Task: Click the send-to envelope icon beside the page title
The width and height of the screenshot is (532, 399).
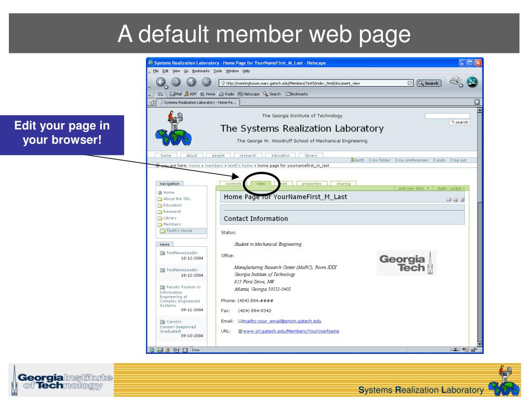Action: pyautogui.click(x=448, y=200)
